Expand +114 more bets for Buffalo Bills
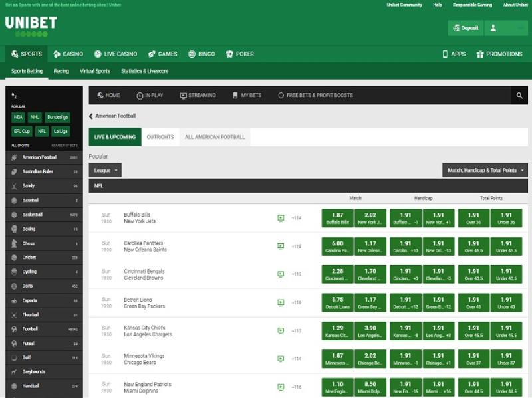This screenshot has height=398, width=532. [x=297, y=218]
